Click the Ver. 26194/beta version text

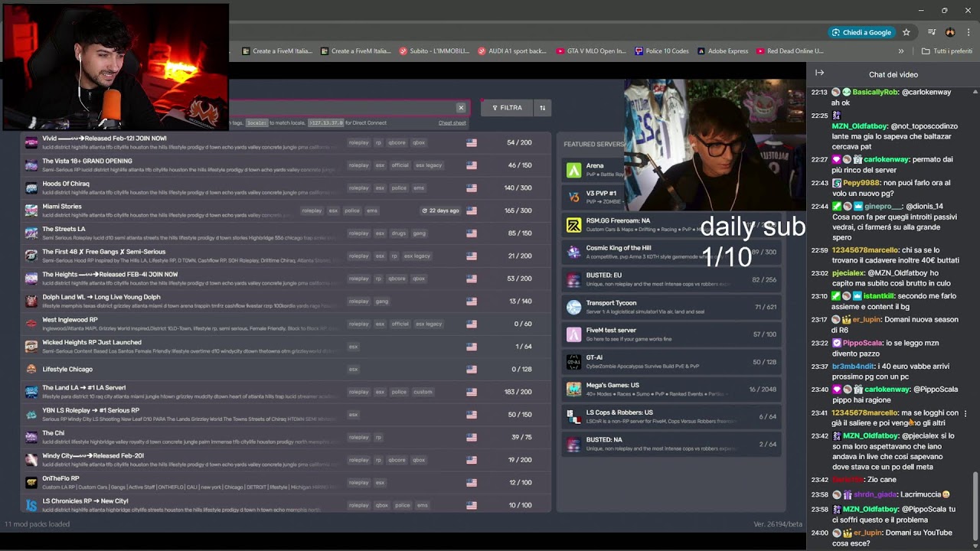click(778, 524)
